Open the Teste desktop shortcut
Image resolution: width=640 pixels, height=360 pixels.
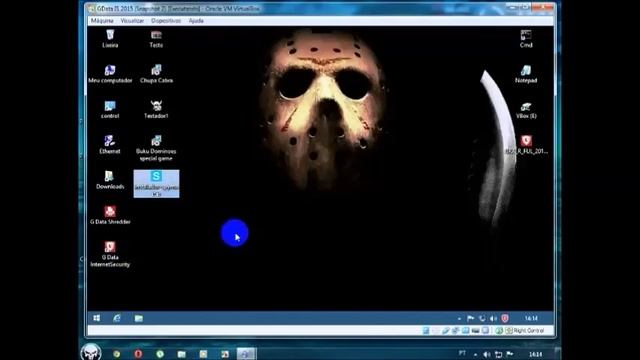pyautogui.click(x=156, y=38)
